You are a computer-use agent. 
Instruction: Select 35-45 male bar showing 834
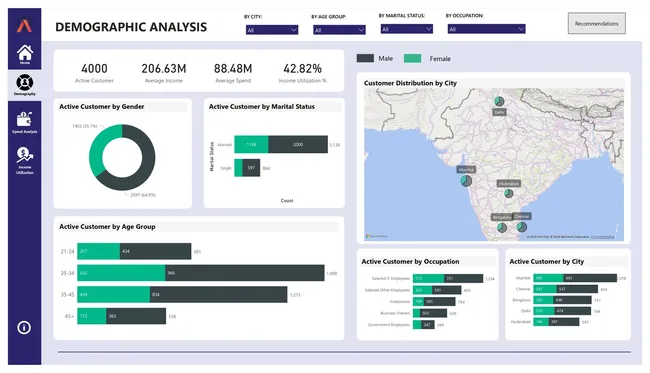coord(218,294)
